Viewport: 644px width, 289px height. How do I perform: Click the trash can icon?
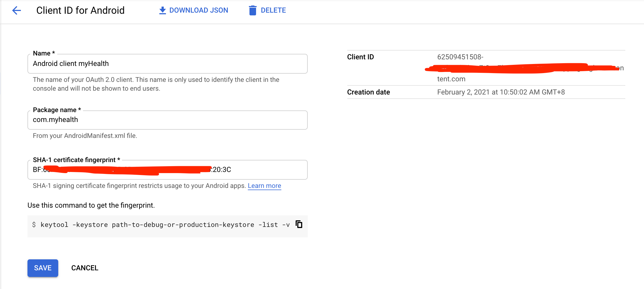(x=252, y=10)
